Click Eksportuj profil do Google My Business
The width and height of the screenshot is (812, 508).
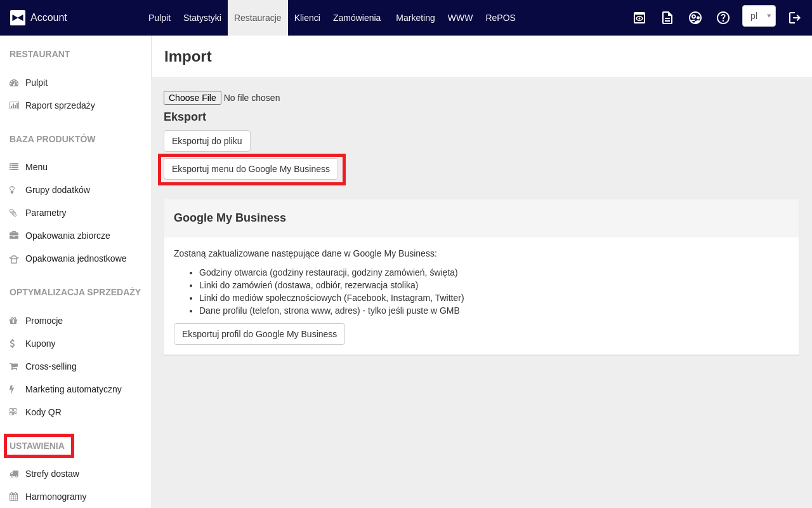click(x=259, y=334)
